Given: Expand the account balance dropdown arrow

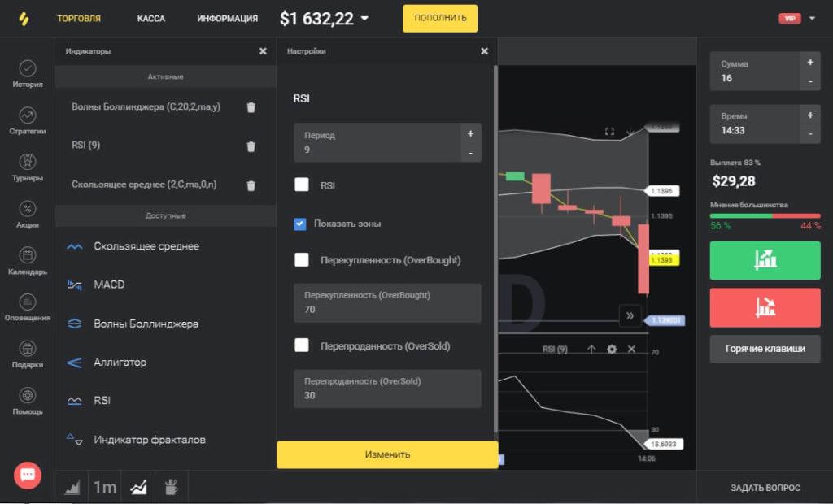Looking at the screenshot, I should [364, 19].
